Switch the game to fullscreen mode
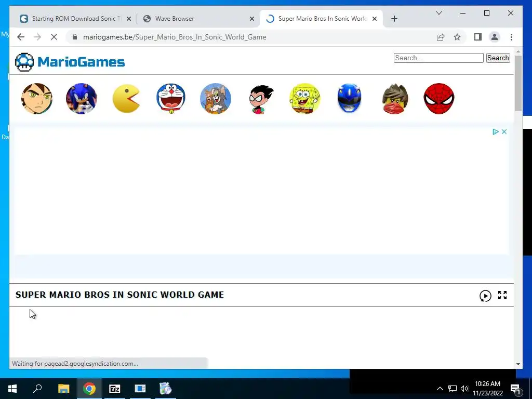Image resolution: width=532 pixels, height=399 pixels. [x=502, y=295]
